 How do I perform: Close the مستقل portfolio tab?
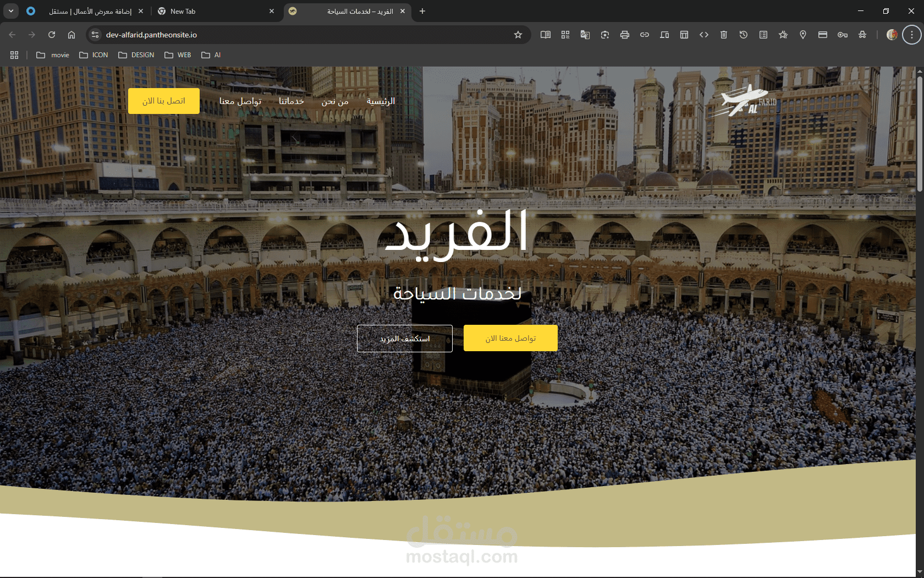coord(141,11)
